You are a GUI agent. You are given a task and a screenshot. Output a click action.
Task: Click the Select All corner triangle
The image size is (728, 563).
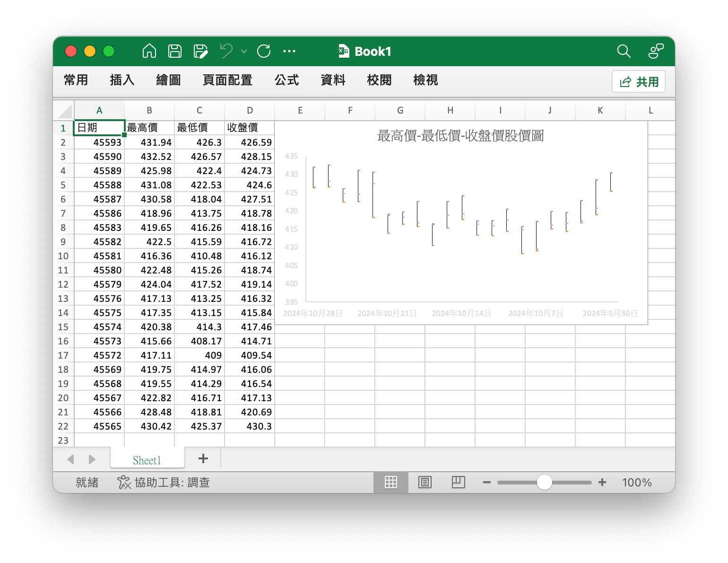(65, 111)
